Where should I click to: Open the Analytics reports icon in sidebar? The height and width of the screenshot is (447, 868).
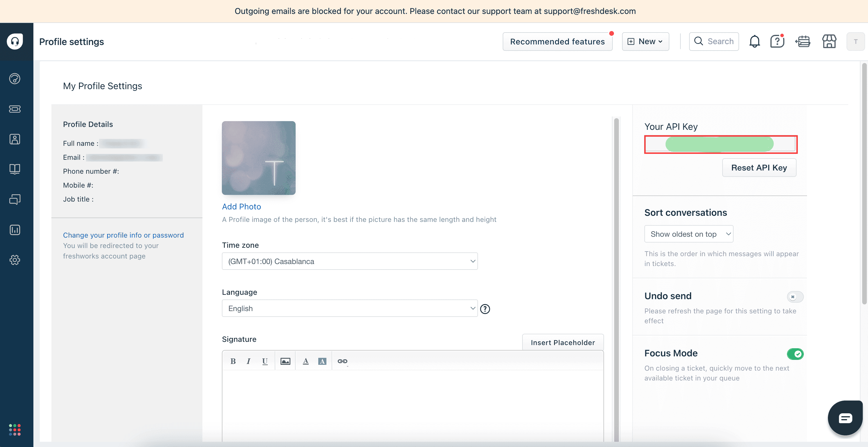[x=15, y=230]
